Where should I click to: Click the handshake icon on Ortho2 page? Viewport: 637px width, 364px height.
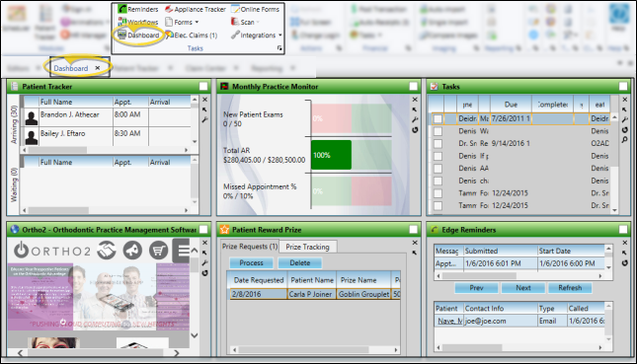107,251
